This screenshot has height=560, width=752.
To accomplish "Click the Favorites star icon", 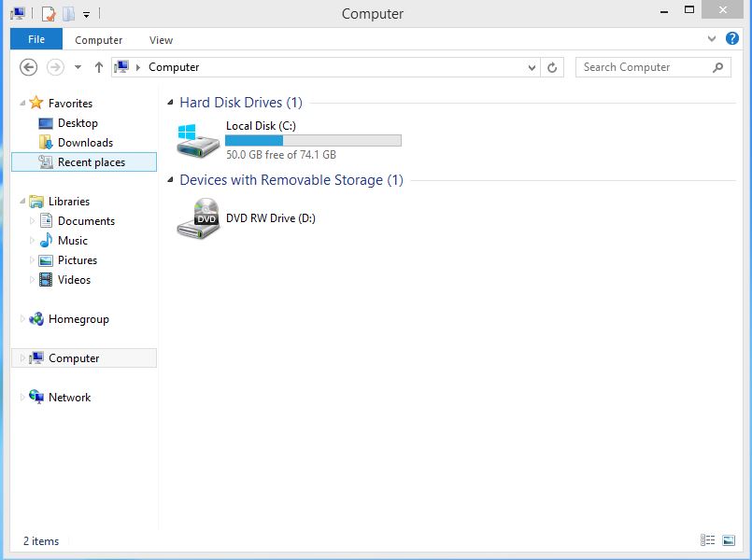I will click(36, 103).
